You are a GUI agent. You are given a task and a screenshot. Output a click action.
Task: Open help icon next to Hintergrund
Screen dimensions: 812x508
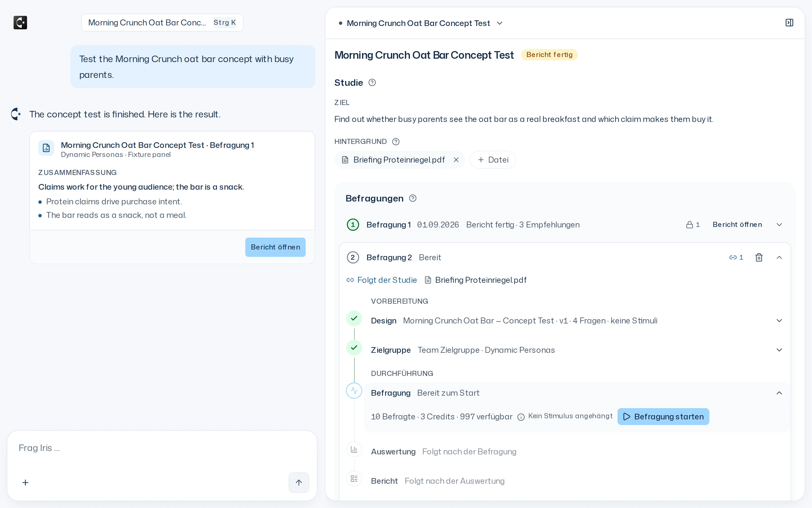click(396, 141)
